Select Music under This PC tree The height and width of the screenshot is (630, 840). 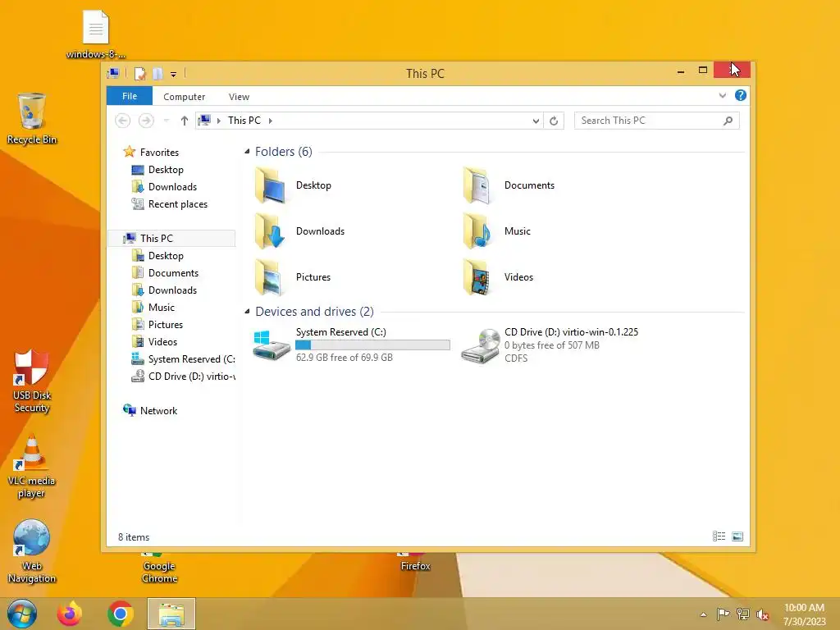[162, 308]
